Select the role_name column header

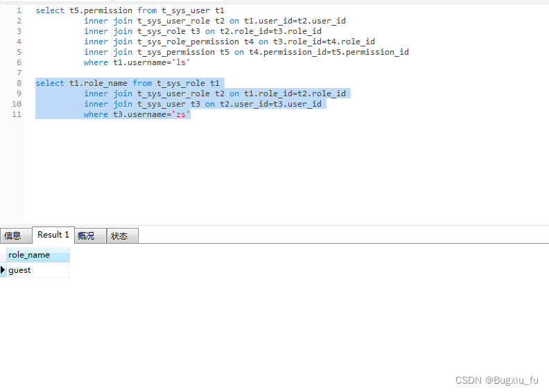(x=38, y=255)
